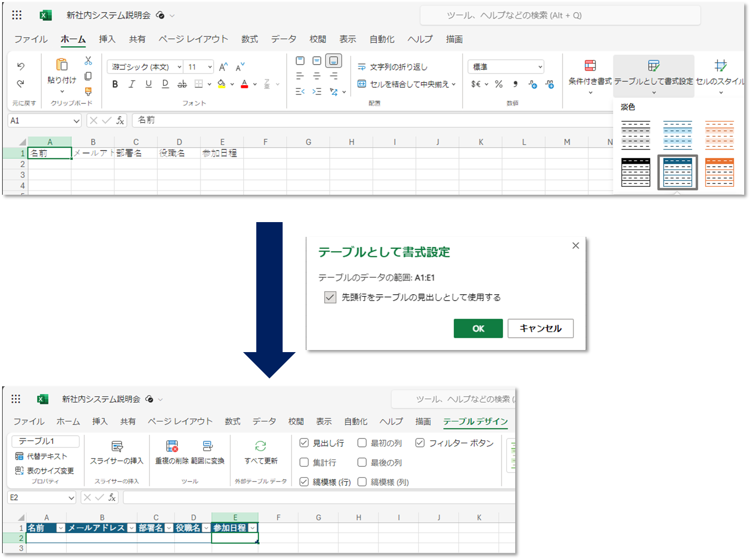Select the highlighted blue header table style thumbnail
This screenshot has width=751, height=560.
(x=677, y=172)
